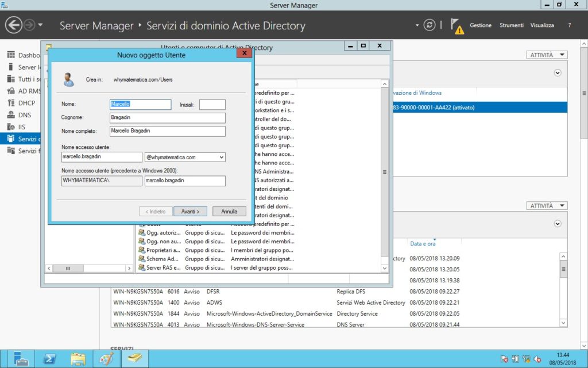Select Ogg. non au... group row
The image size is (588, 368).
(x=216, y=241)
